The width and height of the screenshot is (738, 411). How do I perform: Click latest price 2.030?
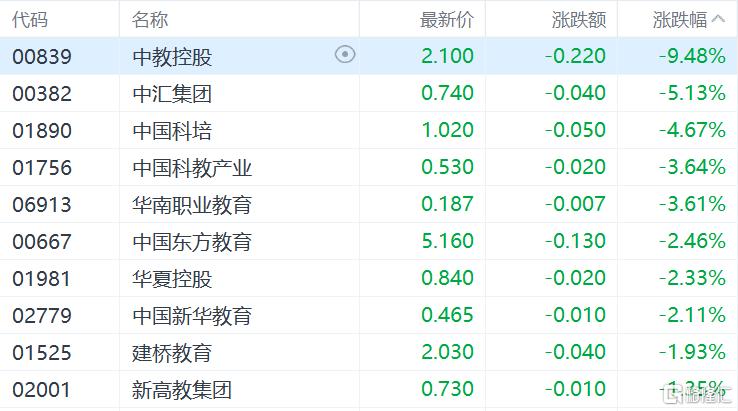[x=447, y=352]
